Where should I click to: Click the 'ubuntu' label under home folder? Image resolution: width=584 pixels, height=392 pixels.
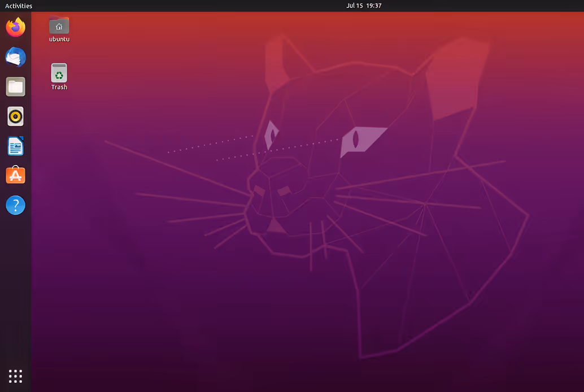click(59, 39)
